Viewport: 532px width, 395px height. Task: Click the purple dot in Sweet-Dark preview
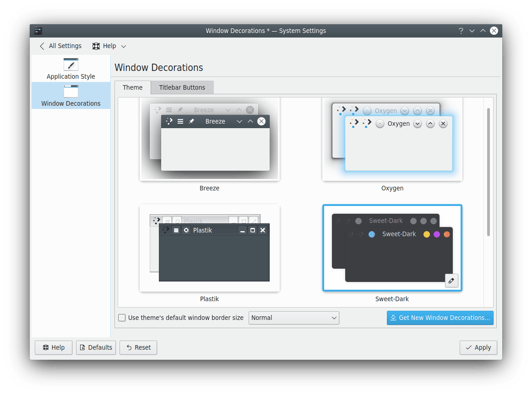click(x=437, y=234)
